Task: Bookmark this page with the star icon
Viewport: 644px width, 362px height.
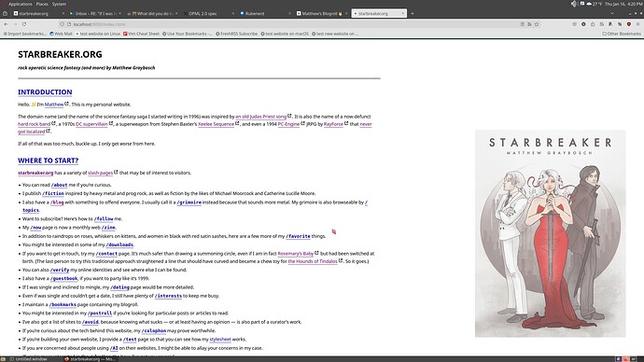Action: click(537, 24)
